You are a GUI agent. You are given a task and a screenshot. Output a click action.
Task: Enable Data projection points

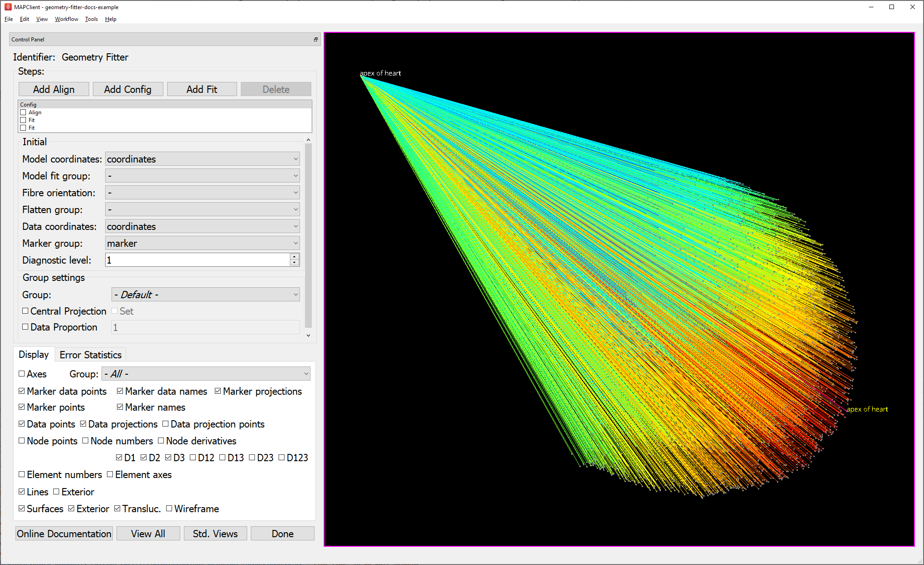166,424
